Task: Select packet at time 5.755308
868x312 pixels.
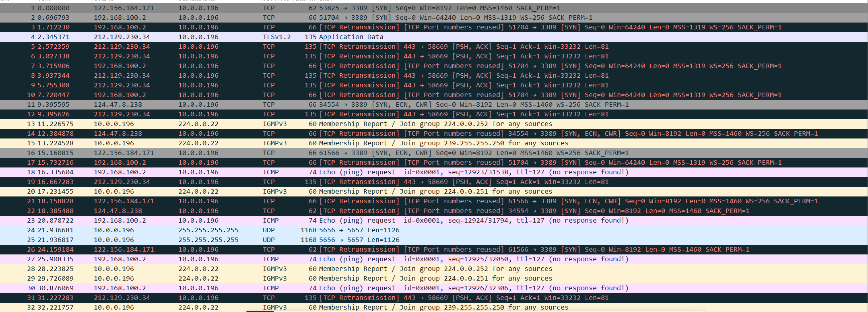Action: point(434,85)
